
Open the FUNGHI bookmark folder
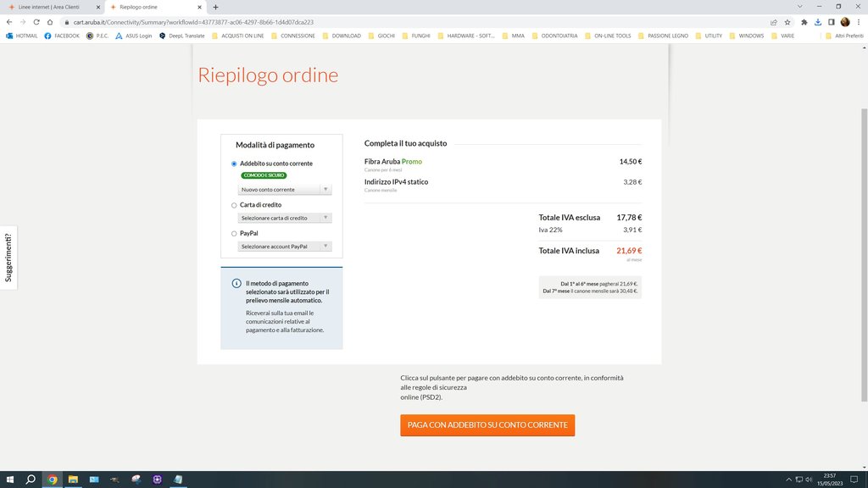tap(415, 36)
